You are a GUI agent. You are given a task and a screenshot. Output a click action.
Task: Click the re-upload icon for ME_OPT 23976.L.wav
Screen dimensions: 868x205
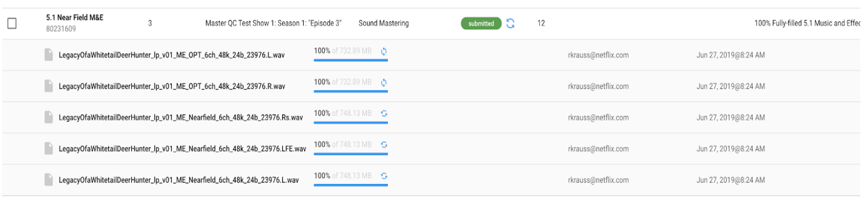pos(384,51)
